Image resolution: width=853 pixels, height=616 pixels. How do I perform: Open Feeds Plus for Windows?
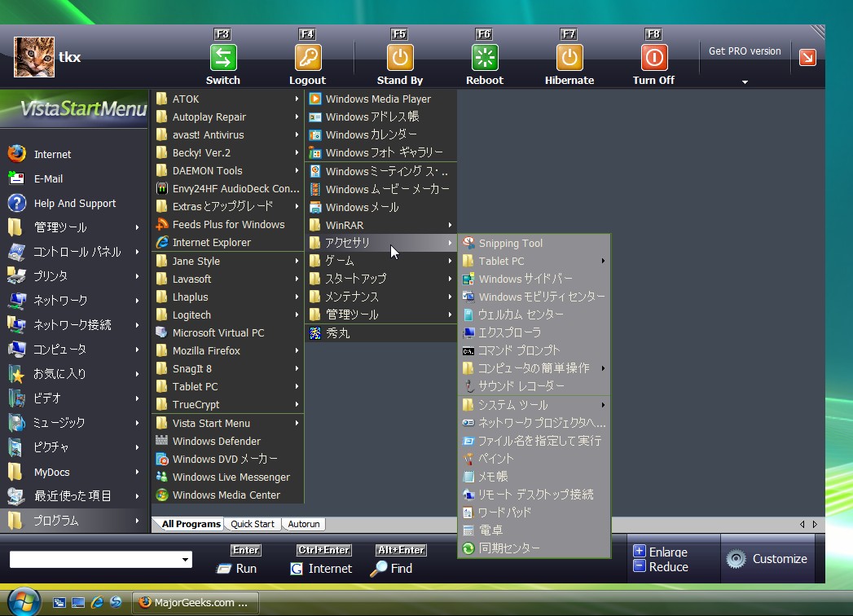227,224
